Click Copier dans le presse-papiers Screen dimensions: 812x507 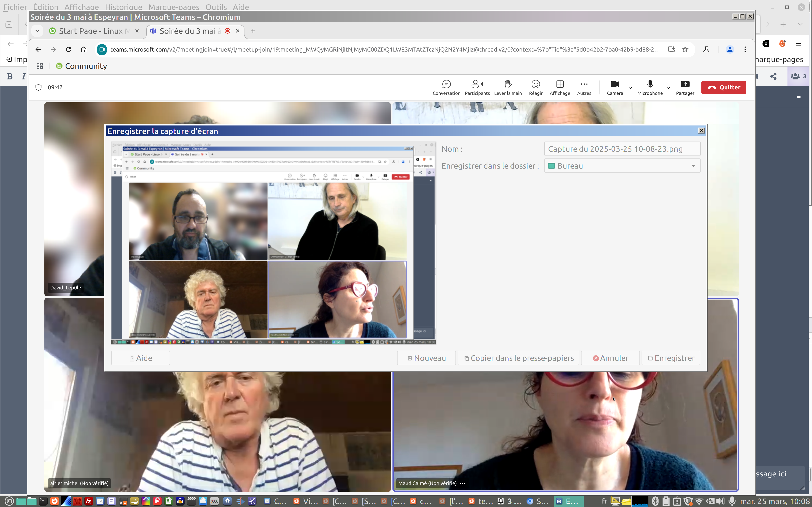point(518,358)
